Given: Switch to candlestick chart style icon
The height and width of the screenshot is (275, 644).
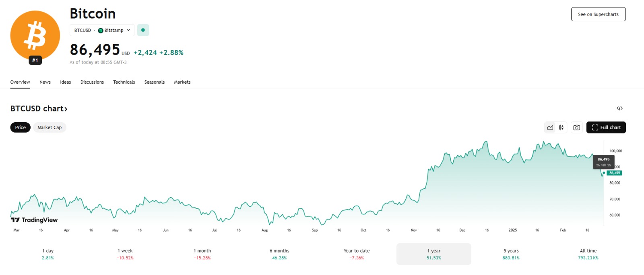Looking at the screenshot, I should [x=561, y=127].
